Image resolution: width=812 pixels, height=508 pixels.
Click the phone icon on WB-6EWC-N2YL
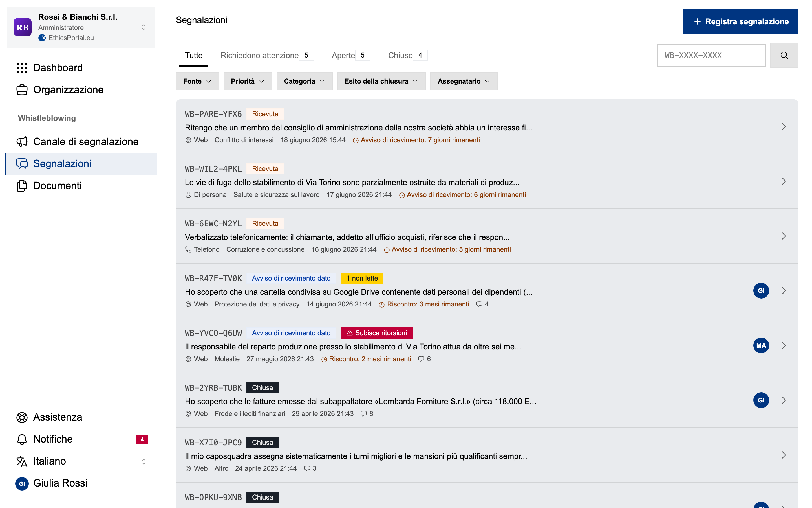[188, 250]
